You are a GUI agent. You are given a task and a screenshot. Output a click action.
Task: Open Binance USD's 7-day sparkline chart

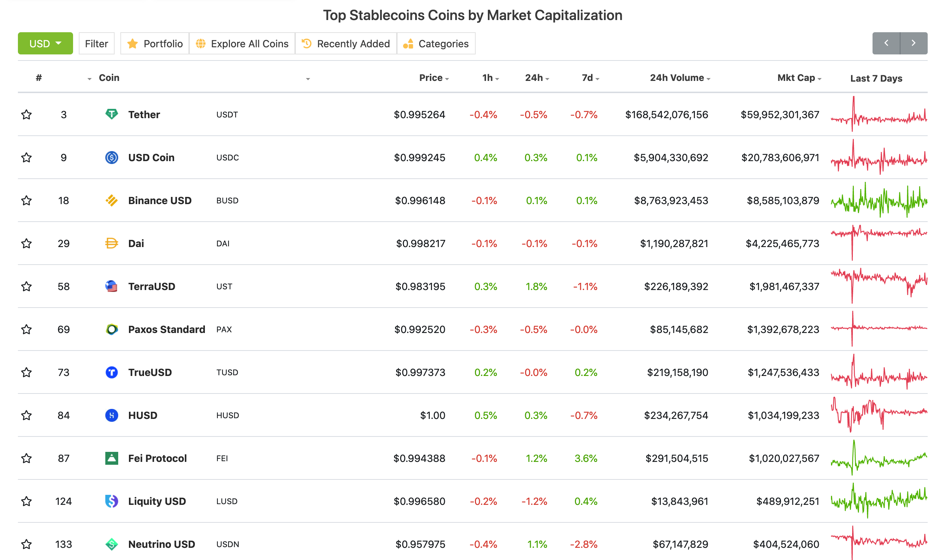[x=879, y=200]
